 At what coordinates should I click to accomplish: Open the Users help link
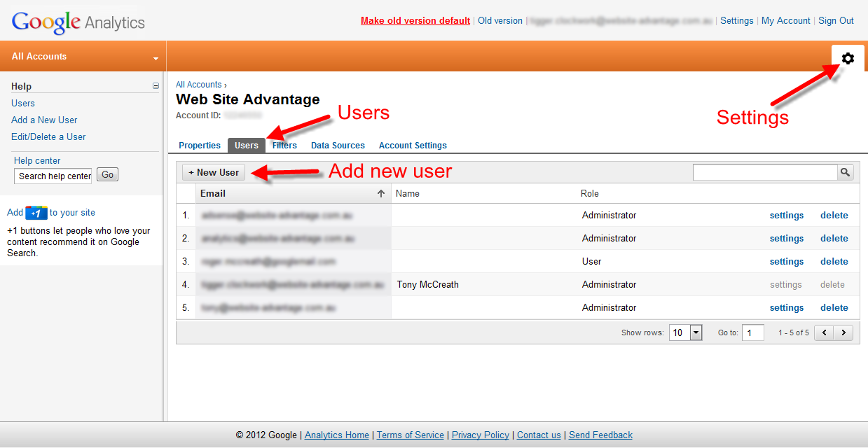(23, 103)
